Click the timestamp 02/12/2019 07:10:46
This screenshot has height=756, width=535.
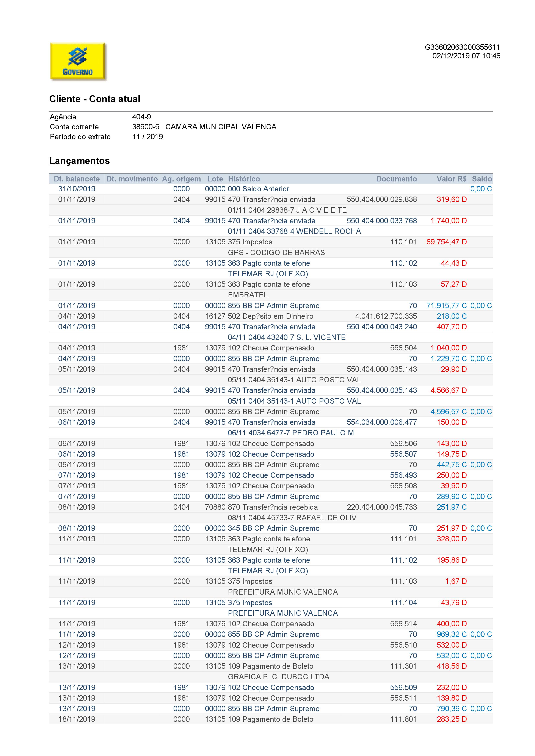(466, 56)
